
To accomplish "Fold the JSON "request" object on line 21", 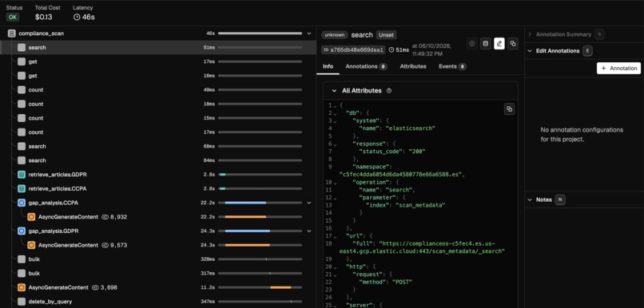I will click(x=336, y=274).
